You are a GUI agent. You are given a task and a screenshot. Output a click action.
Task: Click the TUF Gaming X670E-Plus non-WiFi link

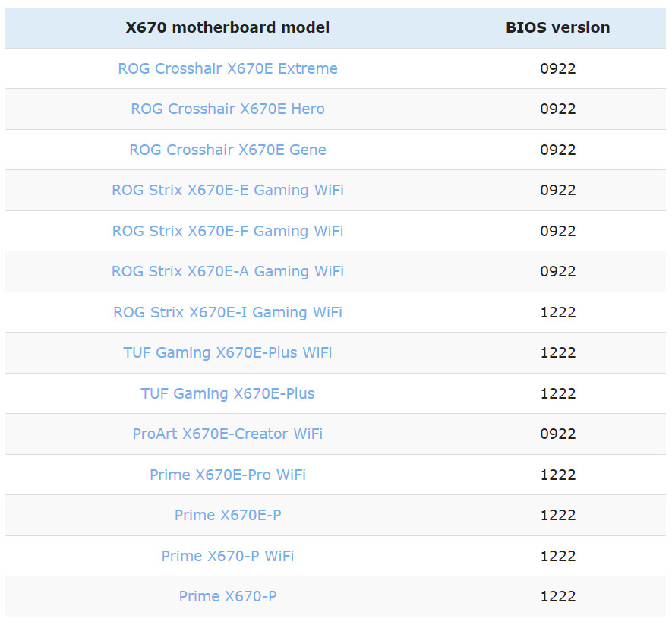click(x=228, y=393)
